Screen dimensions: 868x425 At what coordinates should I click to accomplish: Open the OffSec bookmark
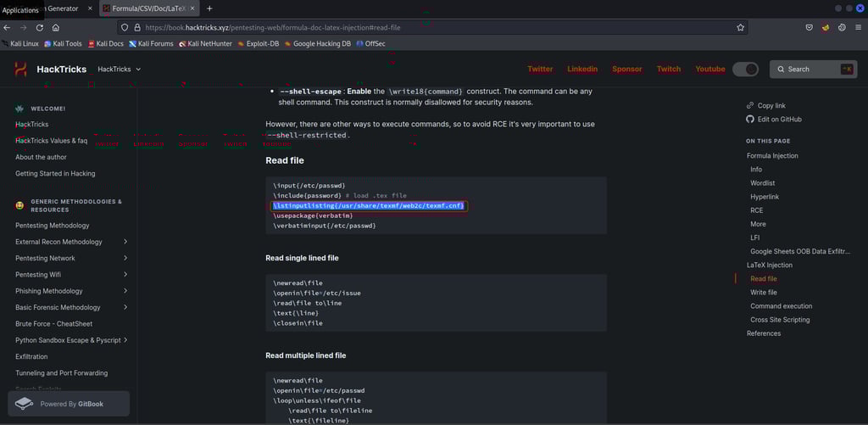click(371, 43)
